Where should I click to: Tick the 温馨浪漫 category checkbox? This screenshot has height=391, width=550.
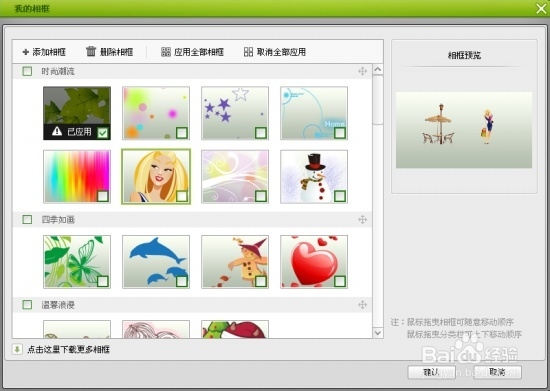pos(27,305)
